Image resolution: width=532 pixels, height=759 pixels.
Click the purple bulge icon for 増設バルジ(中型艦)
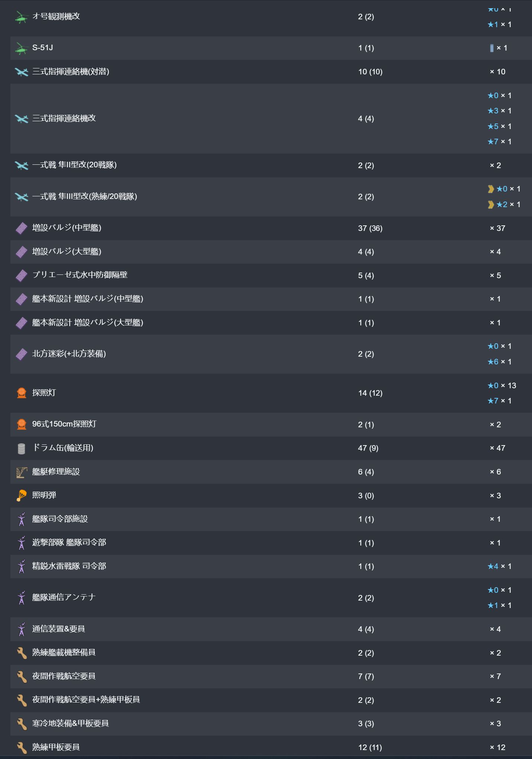(x=22, y=228)
